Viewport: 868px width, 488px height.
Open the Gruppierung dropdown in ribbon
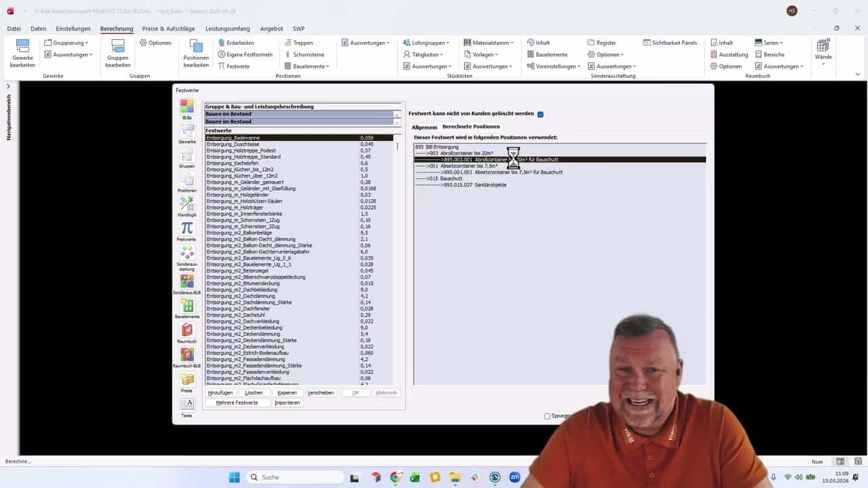pyautogui.click(x=68, y=43)
